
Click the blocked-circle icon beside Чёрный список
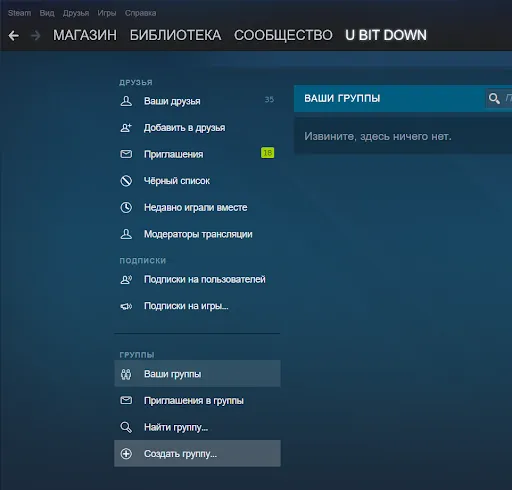click(126, 181)
